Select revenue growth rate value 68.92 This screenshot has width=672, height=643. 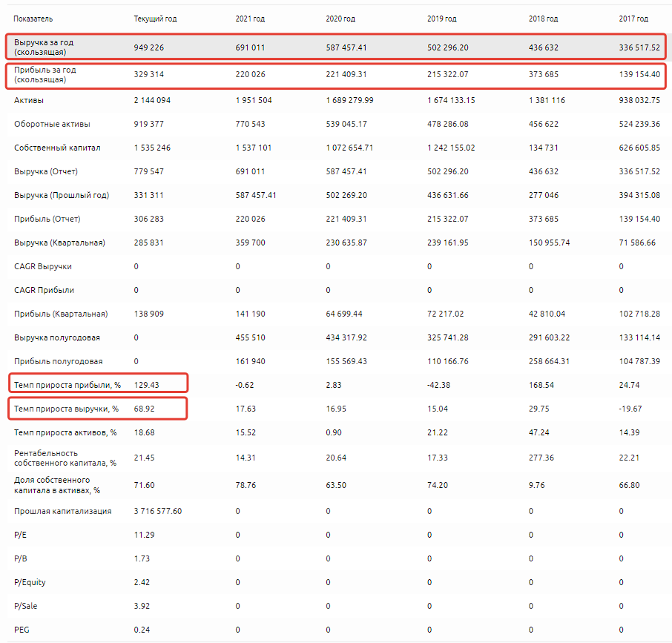[144, 409]
